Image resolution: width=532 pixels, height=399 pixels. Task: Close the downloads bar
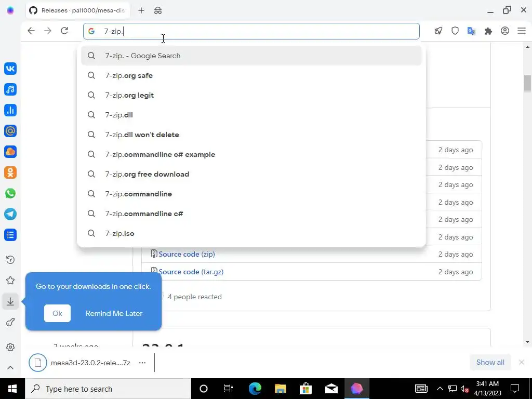pos(522,362)
